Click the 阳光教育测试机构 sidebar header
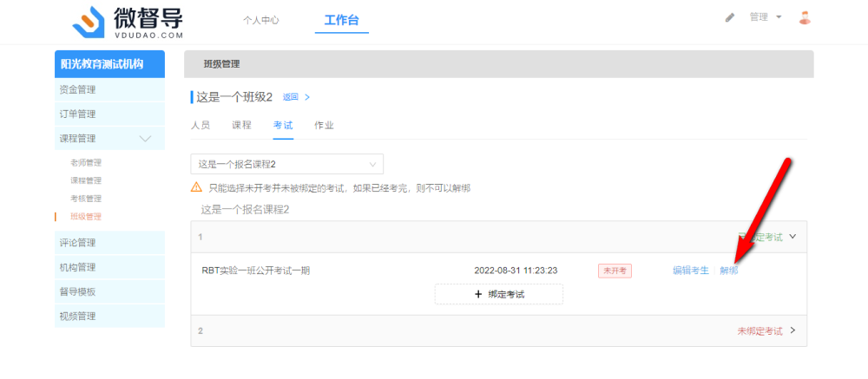Image resolution: width=868 pixels, height=379 pixels. click(109, 64)
